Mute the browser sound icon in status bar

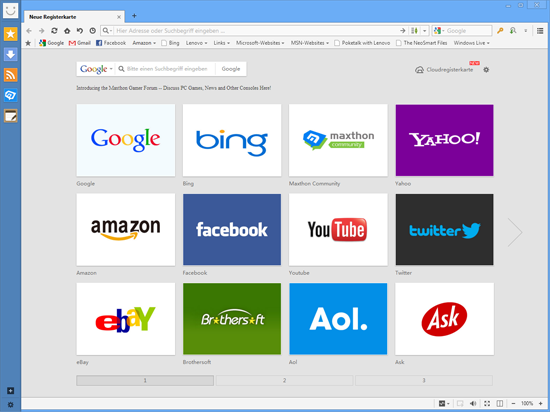click(x=473, y=404)
